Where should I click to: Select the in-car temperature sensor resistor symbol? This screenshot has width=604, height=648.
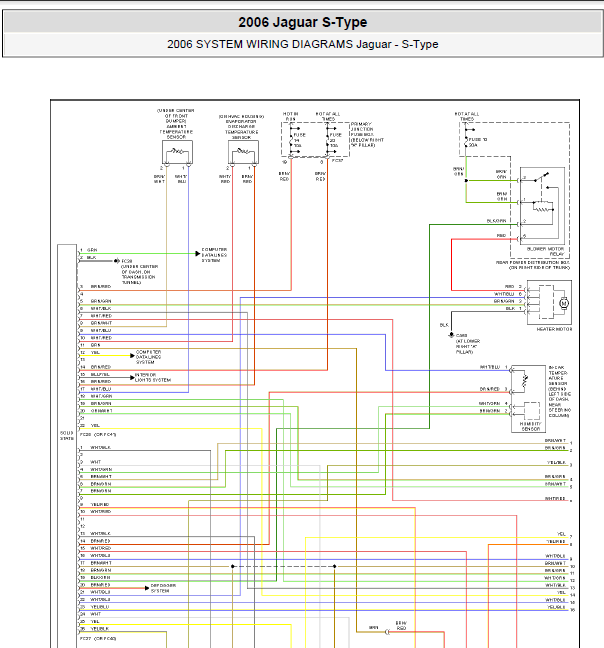525,381
